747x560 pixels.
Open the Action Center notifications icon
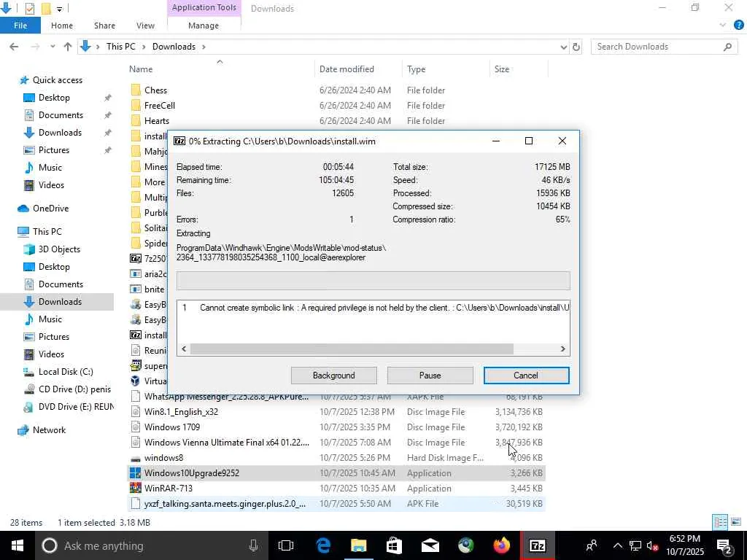click(x=724, y=545)
